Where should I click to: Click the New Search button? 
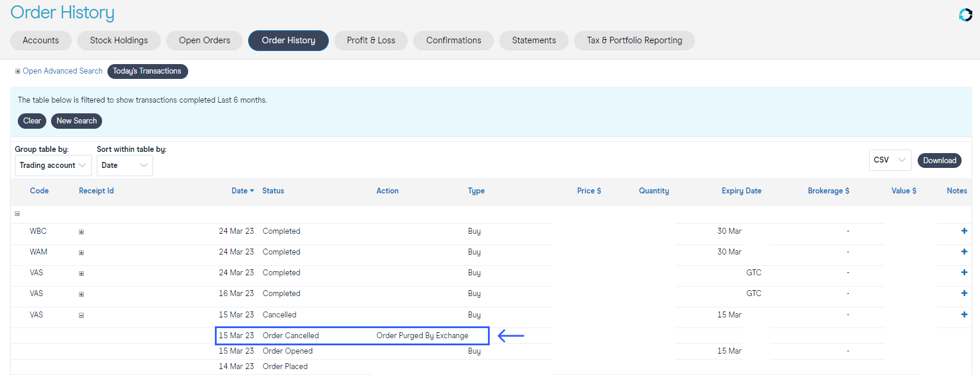pyautogui.click(x=77, y=121)
